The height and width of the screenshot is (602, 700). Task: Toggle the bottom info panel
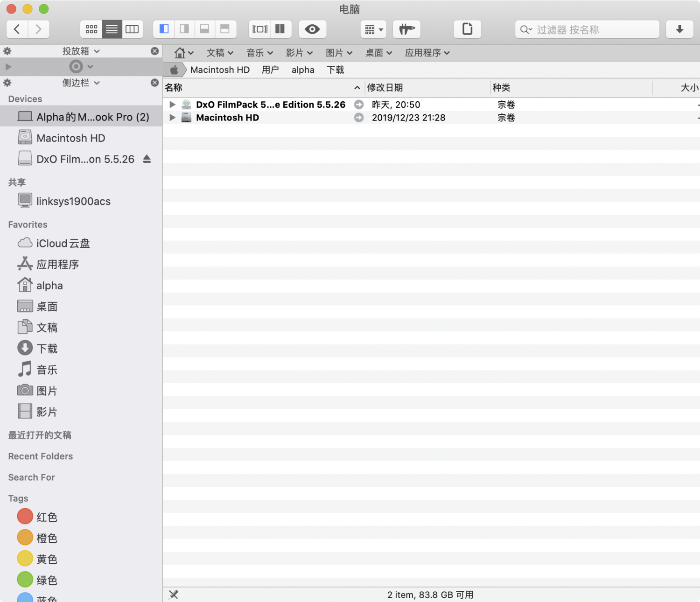[204, 29]
